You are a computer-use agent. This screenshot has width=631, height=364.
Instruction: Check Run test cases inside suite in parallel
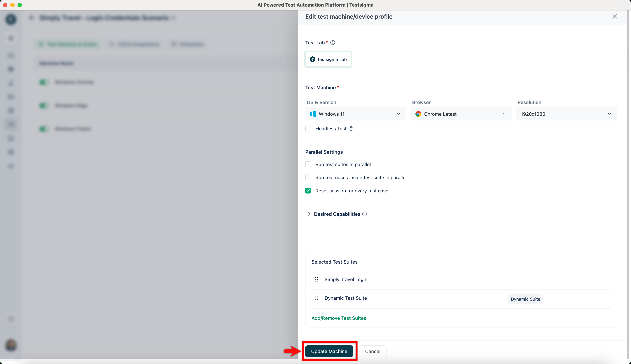point(308,178)
